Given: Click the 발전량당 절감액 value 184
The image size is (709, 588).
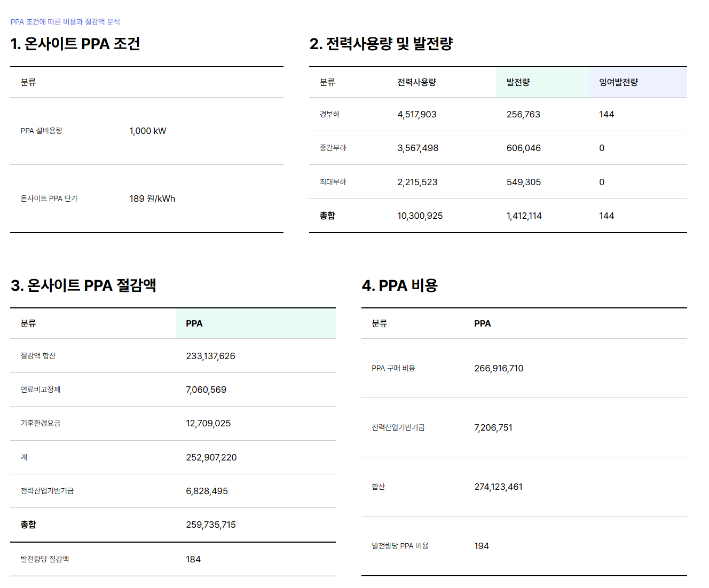Looking at the screenshot, I should 193,559.
